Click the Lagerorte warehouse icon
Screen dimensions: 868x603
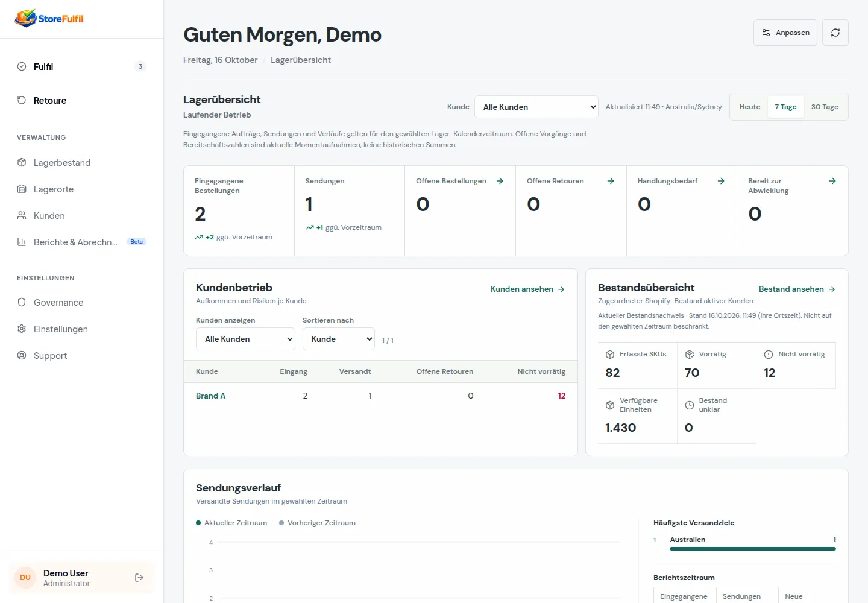(x=22, y=189)
